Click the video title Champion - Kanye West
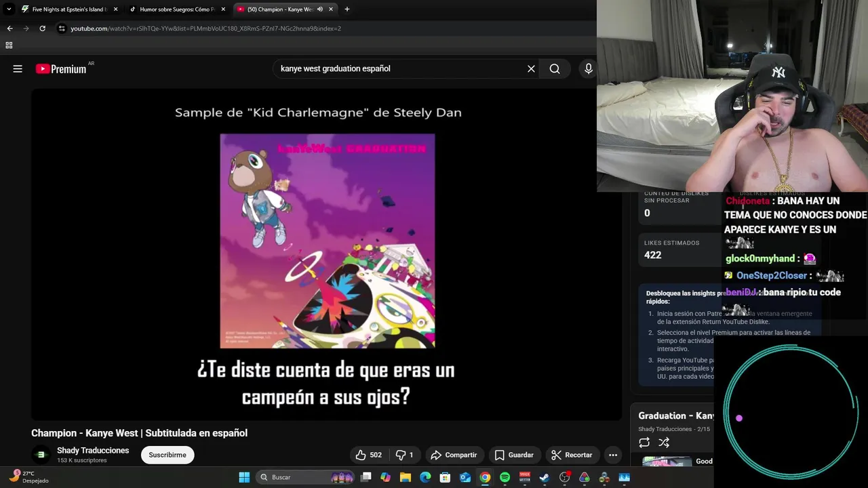The image size is (868, 488). click(x=139, y=433)
